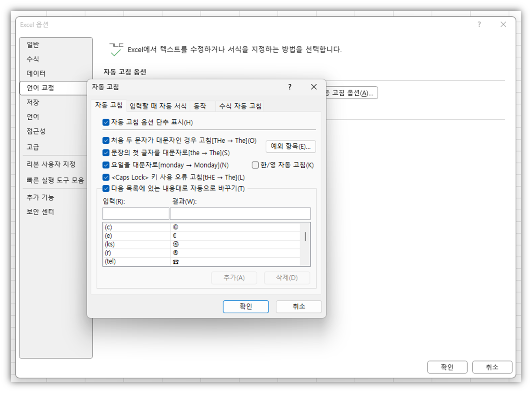
Task: Switch to 입력할 때 자동 서식 tab
Action: [x=159, y=106]
